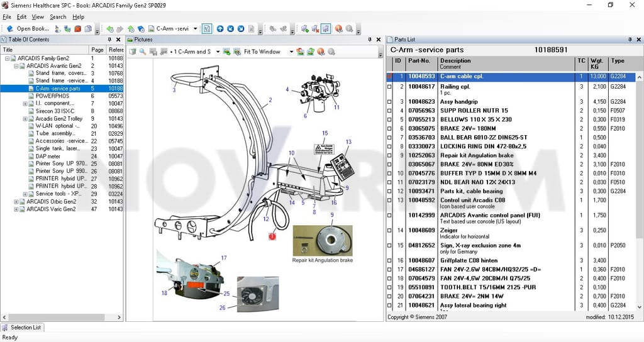The height and width of the screenshot is (342, 644).
Task: Check the box for part 10048617 Railing cpl.
Action: pos(389,87)
